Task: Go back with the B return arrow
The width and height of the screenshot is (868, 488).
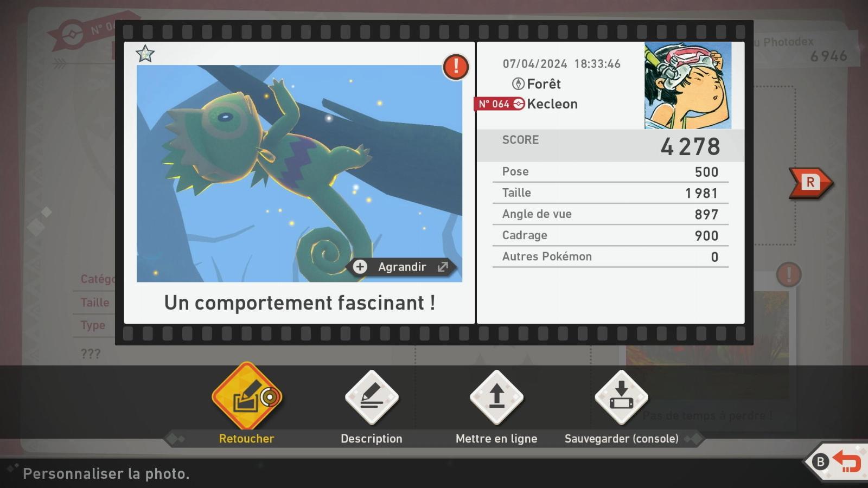Action: pyautogui.click(x=839, y=463)
